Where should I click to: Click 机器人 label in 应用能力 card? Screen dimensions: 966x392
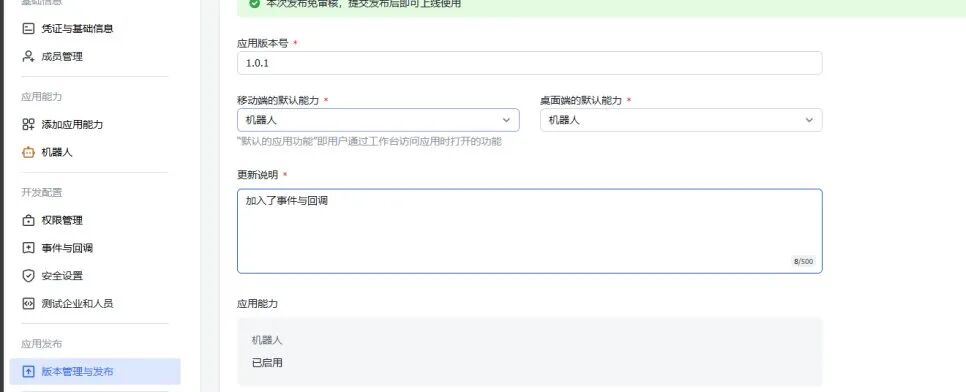click(267, 340)
